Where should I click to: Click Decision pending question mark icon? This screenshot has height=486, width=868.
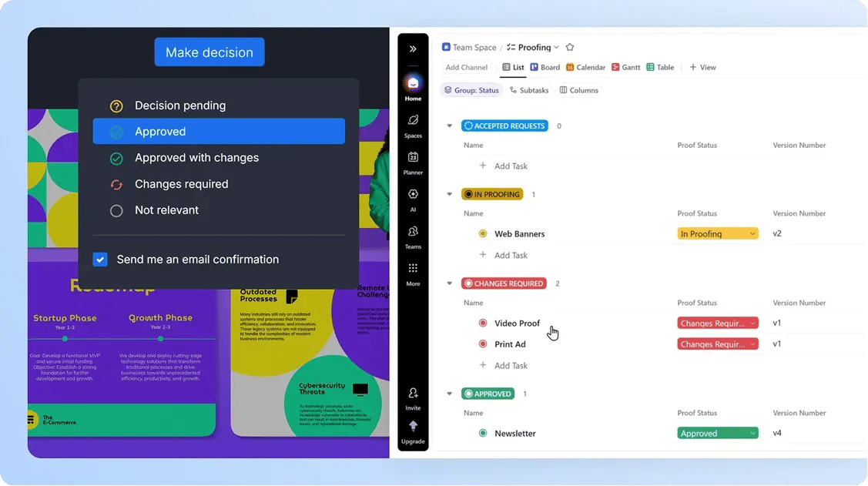[x=116, y=106]
